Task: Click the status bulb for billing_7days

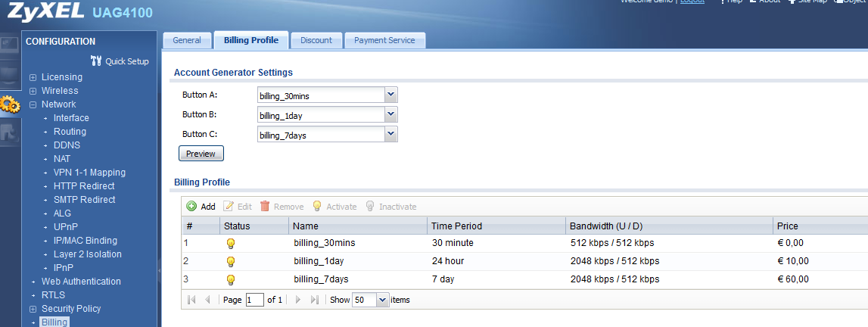Action: 231,280
